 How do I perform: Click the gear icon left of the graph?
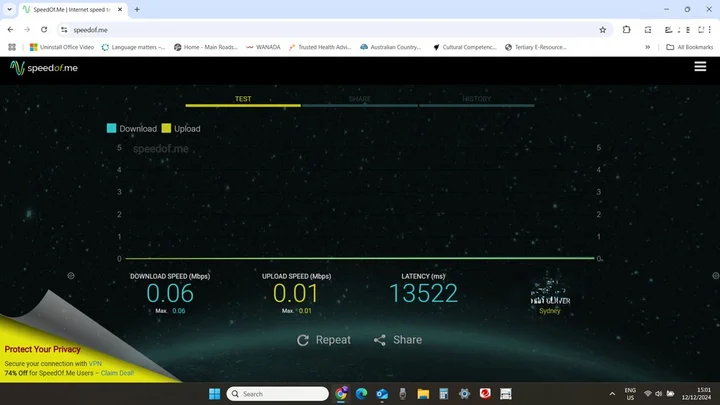tap(71, 275)
